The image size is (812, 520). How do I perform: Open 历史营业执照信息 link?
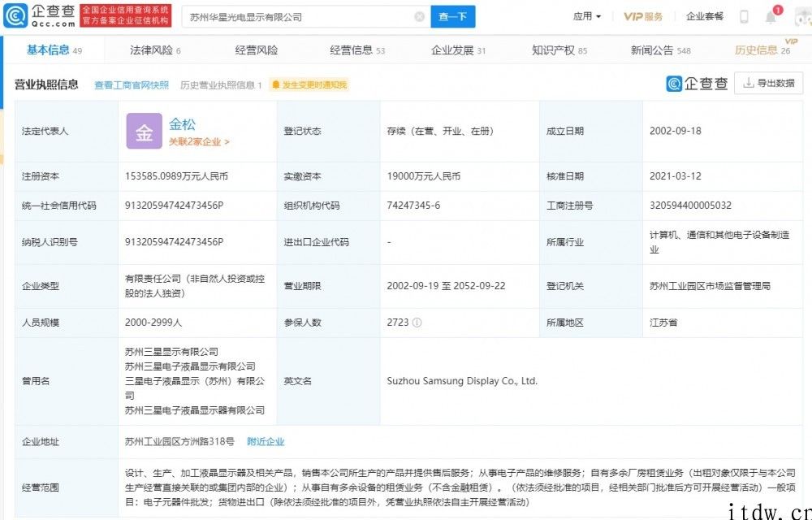point(221,85)
